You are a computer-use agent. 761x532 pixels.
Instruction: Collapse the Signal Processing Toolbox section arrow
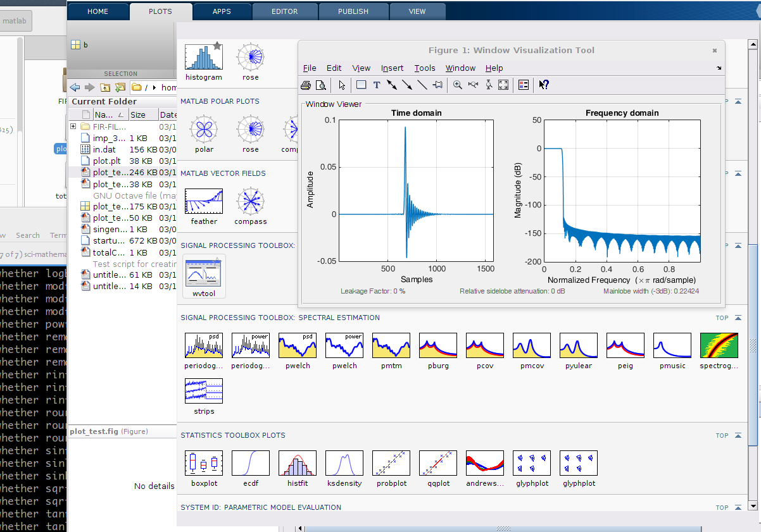tap(738, 245)
